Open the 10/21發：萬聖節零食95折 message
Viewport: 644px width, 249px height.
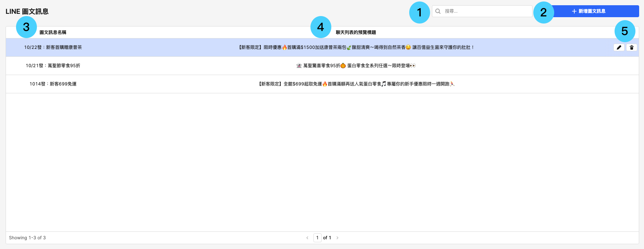(53, 66)
